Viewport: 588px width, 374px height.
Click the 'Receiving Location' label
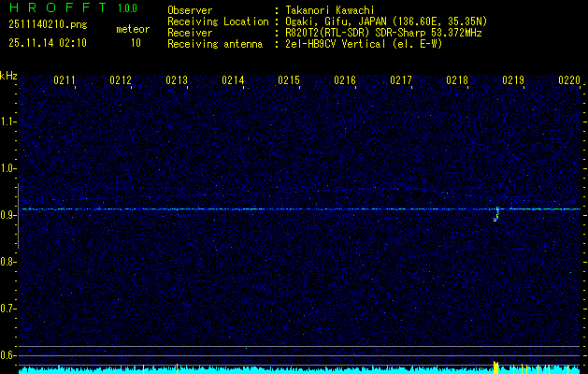(218, 22)
